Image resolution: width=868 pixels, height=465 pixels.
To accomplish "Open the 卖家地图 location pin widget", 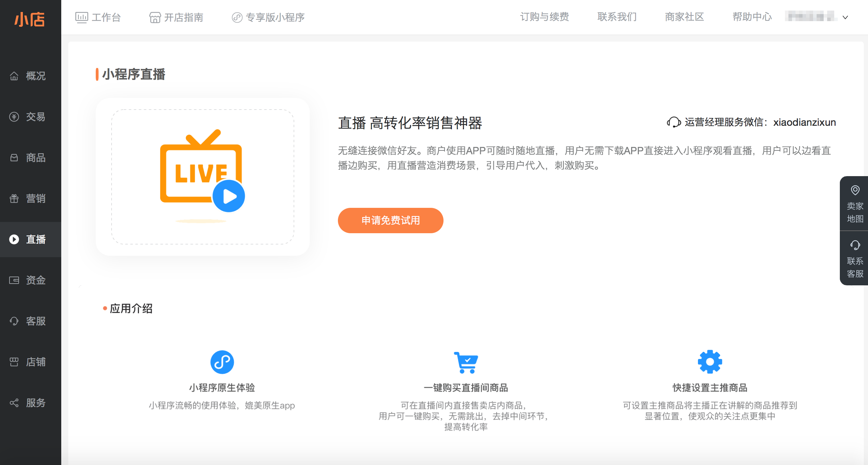I will [855, 204].
